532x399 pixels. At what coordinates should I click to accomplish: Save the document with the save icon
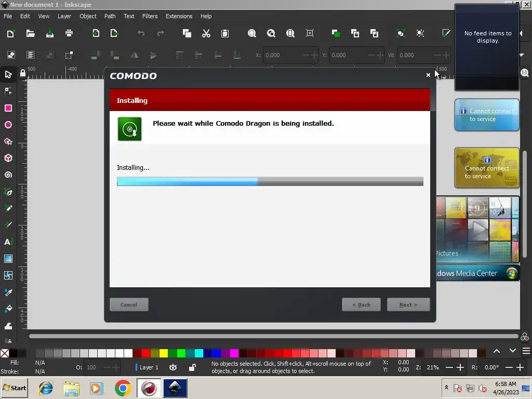50,33
